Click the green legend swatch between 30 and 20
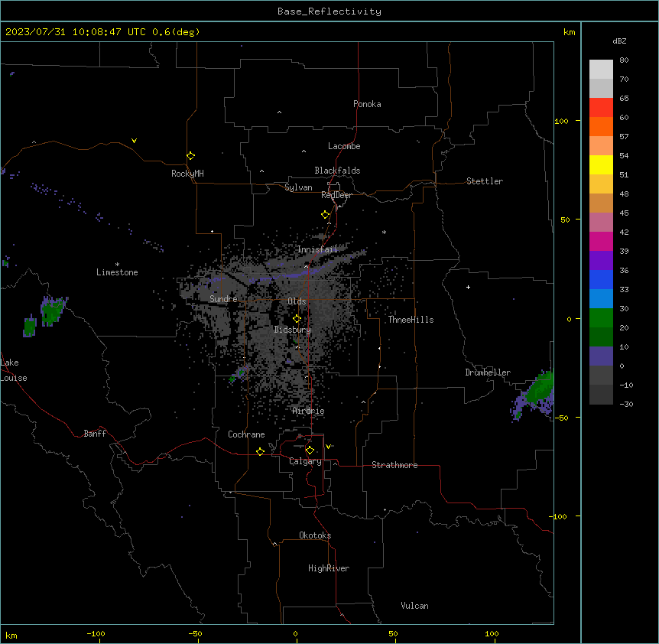659x644 pixels. point(601,318)
